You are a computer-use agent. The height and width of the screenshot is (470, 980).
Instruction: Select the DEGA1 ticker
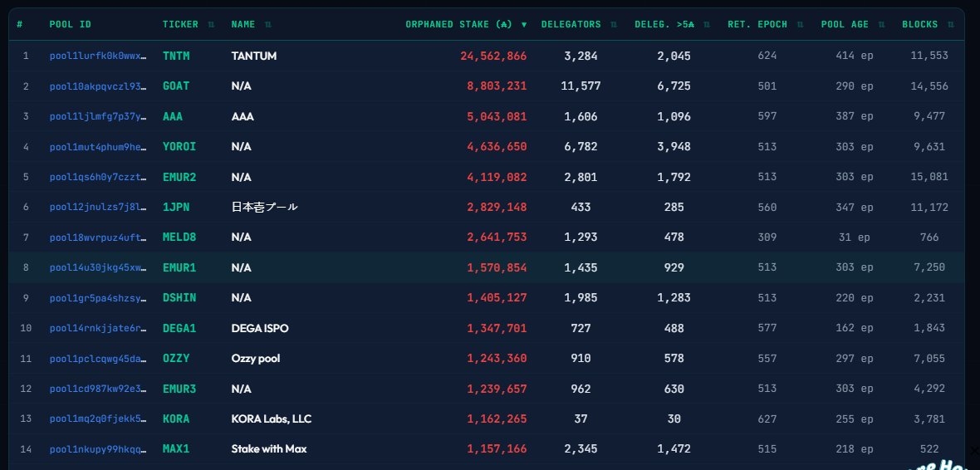tap(179, 328)
